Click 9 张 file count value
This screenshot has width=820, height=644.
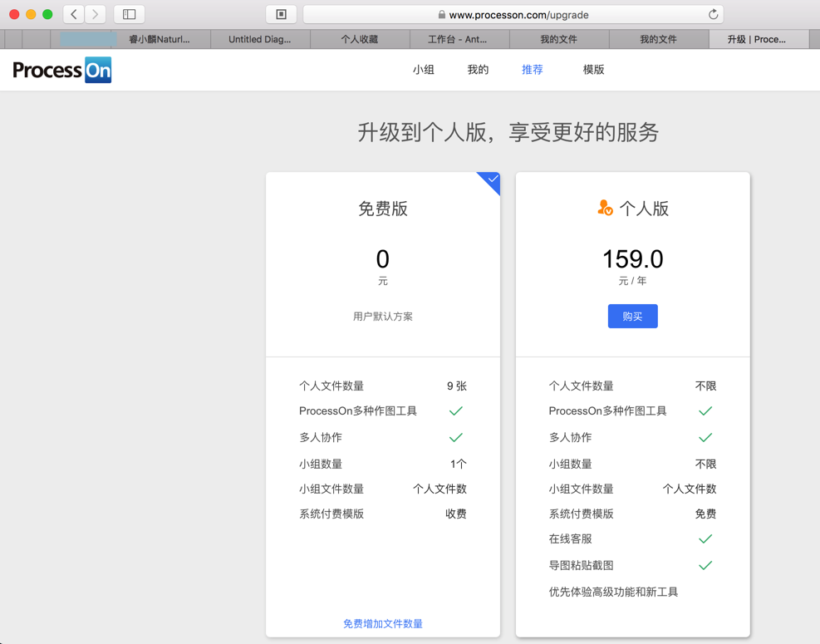(x=457, y=386)
